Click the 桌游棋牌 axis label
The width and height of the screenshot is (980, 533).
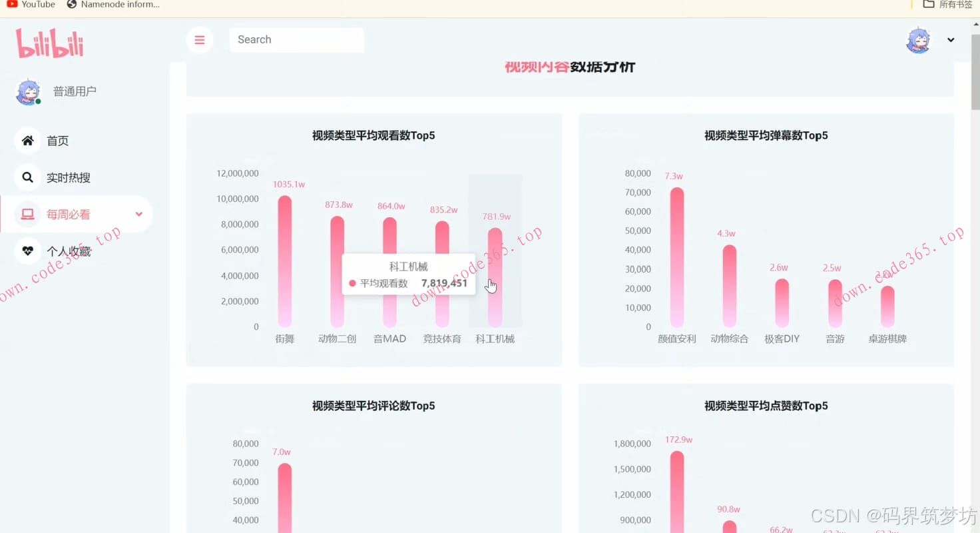point(887,338)
